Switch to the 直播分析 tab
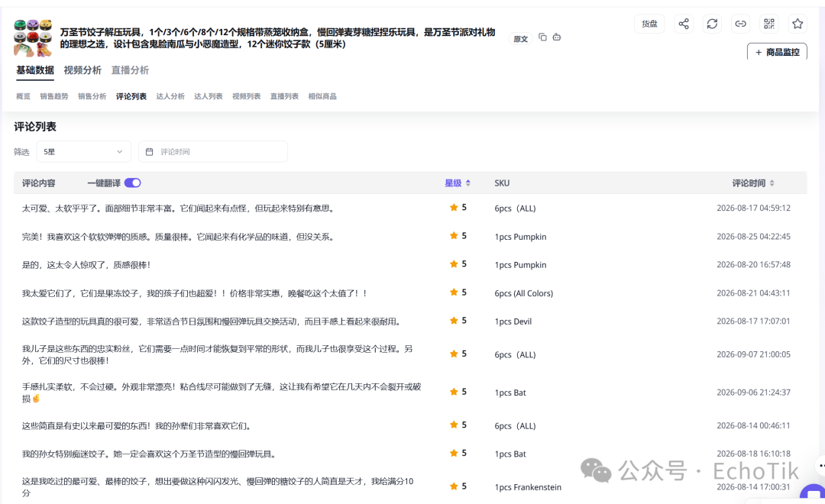Image resolution: width=825 pixels, height=504 pixels. [130, 70]
